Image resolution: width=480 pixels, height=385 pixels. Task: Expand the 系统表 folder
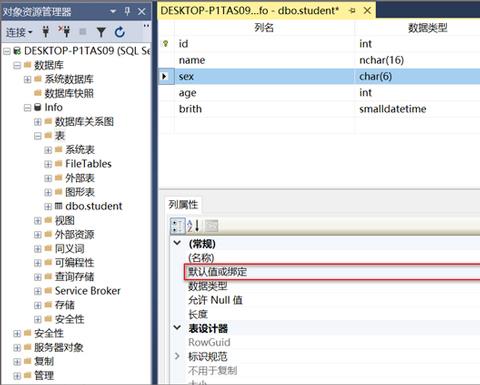coord(48,150)
